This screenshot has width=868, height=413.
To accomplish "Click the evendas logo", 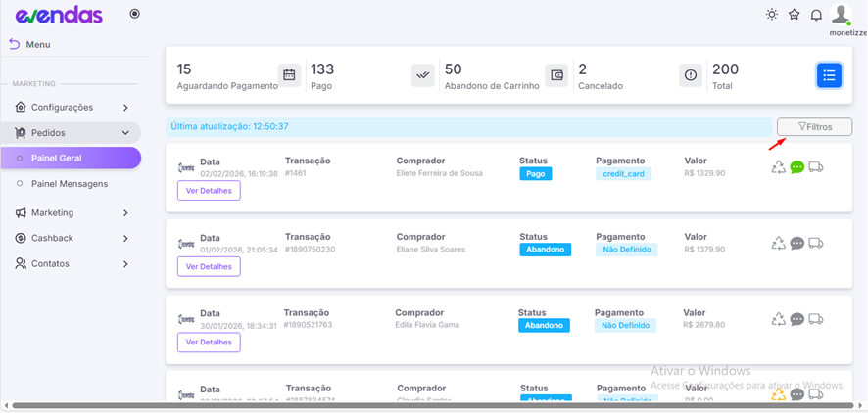I will [x=59, y=16].
